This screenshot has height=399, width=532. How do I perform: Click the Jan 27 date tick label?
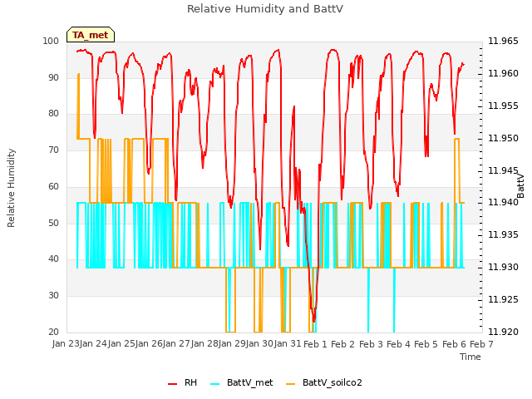click(176, 343)
